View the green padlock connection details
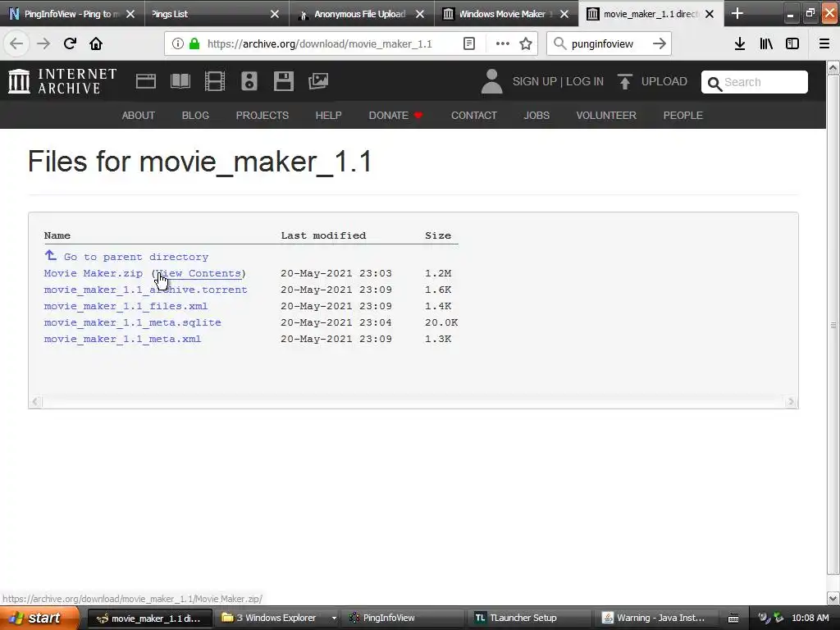The height and width of the screenshot is (630, 840). pyautogui.click(x=194, y=43)
